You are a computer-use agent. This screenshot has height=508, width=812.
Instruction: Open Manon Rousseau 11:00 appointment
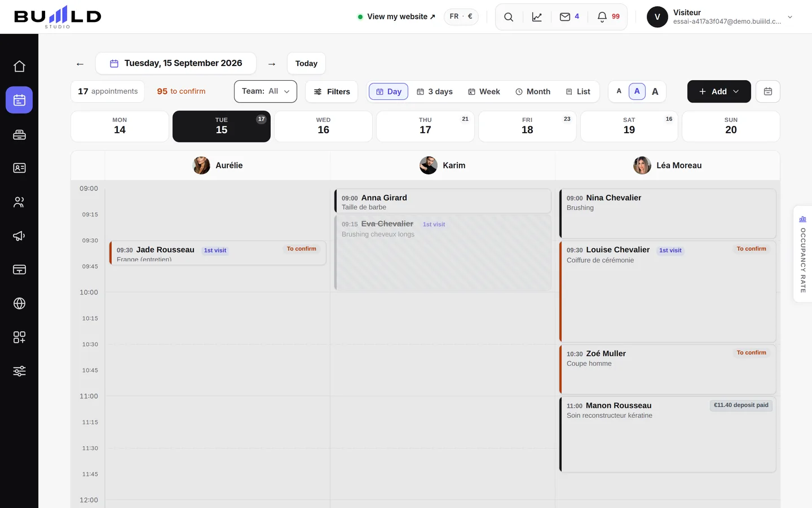[x=668, y=434]
